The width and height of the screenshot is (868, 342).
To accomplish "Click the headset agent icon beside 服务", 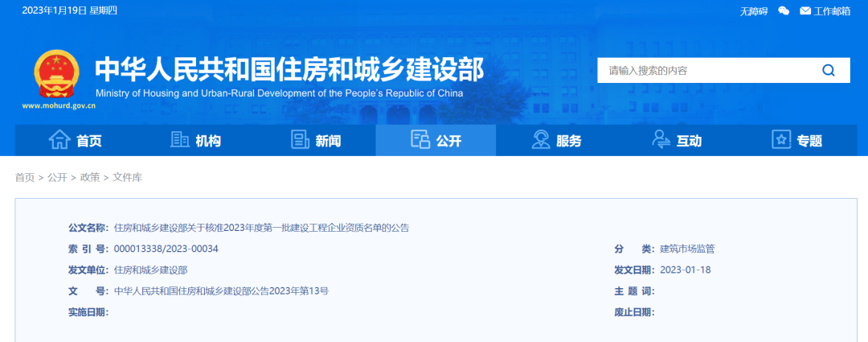I will coord(541,140).
